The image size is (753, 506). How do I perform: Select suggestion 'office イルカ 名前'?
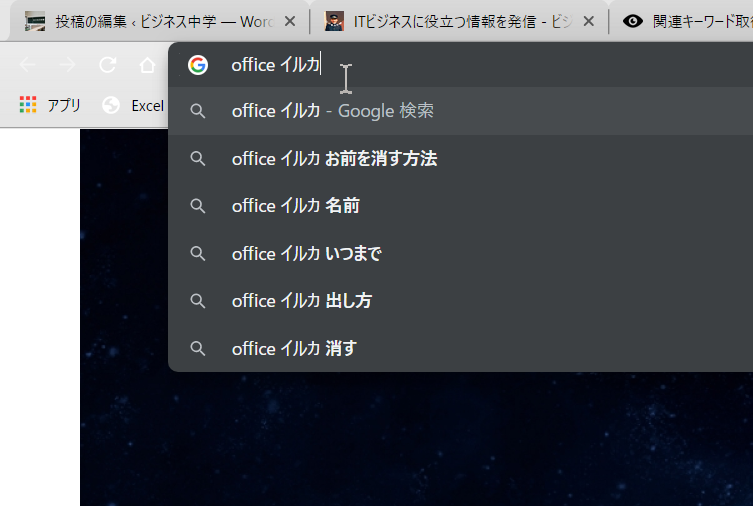pyautogui.click(x=461, y=206)
